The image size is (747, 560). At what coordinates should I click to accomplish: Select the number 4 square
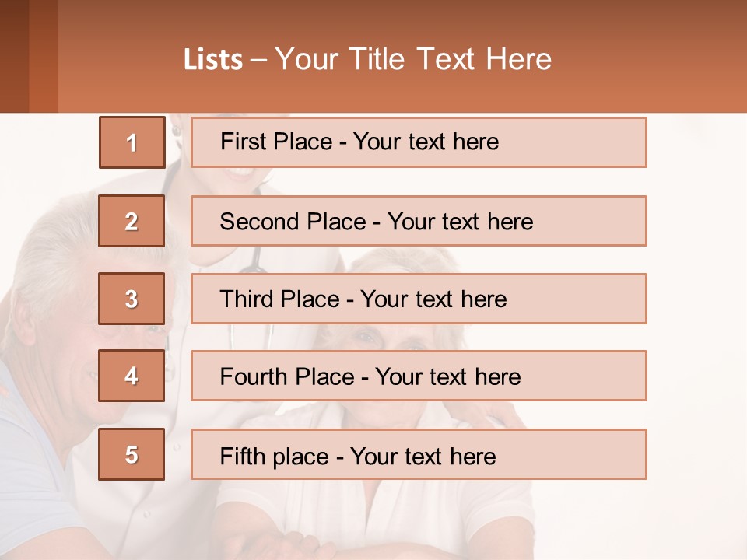132,376
